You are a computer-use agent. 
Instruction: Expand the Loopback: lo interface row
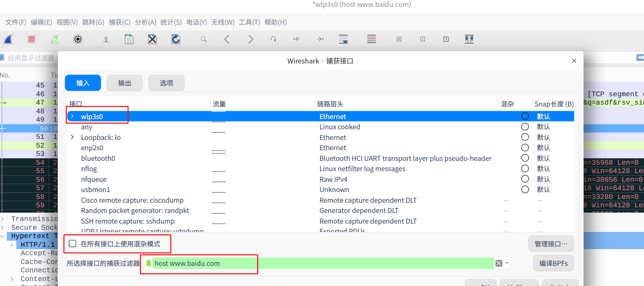[72, 137]
